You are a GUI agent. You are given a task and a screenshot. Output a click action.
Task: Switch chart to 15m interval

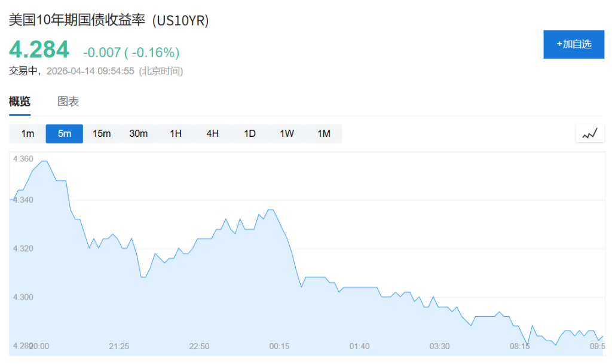[102, 134]
